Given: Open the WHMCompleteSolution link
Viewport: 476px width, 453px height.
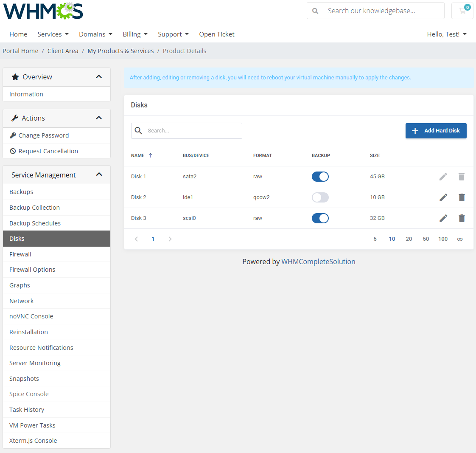Looking at the screenshot, I should tap(318, 262).
